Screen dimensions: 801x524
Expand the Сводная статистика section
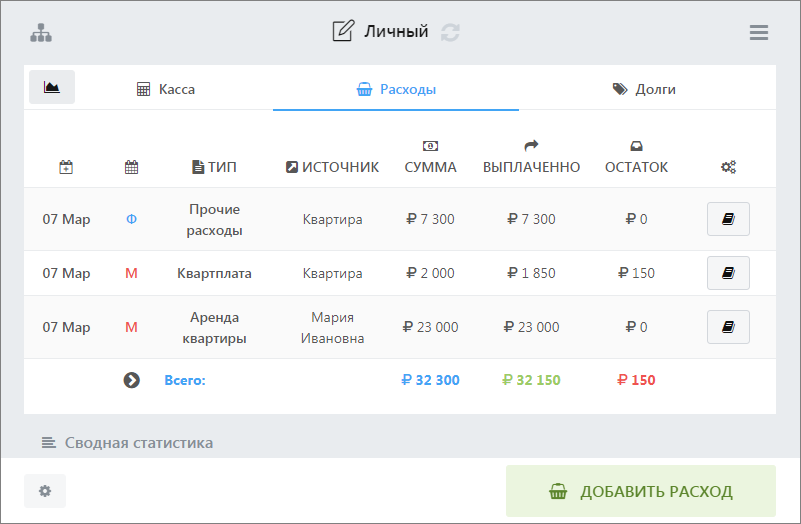click(x=127, y=442)
